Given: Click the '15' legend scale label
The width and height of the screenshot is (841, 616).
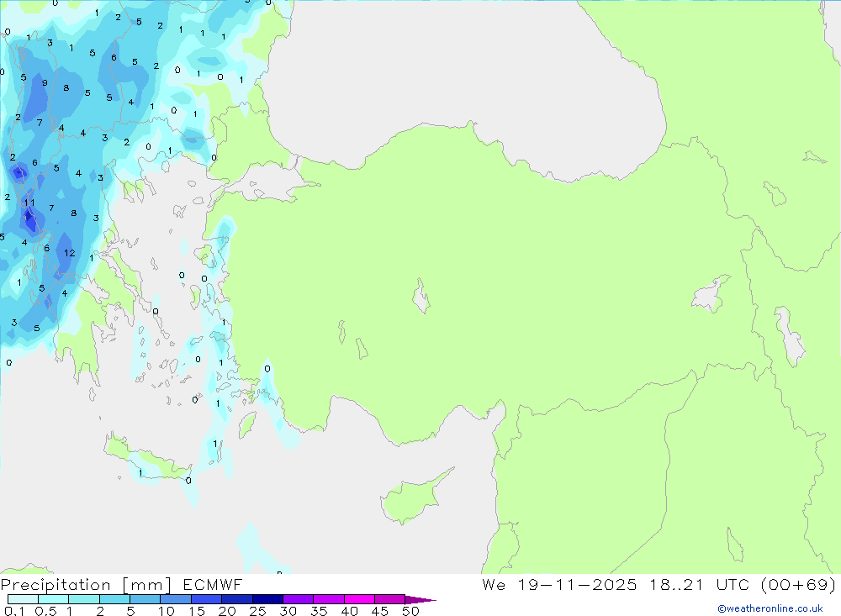Looking at the screenshot, I should (197, 611).
